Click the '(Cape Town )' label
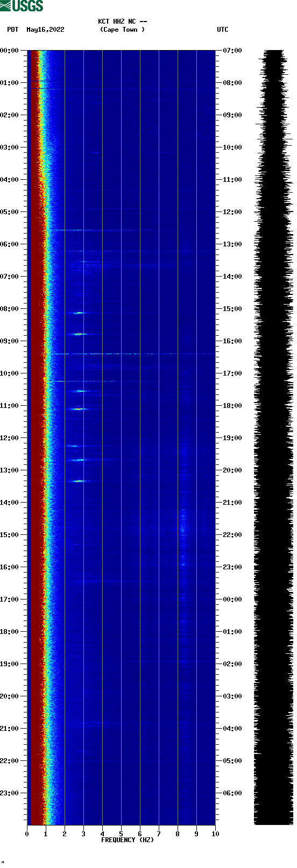Image resolution: width=297 pixels, height=868 pixels. (x=123, y=30)
